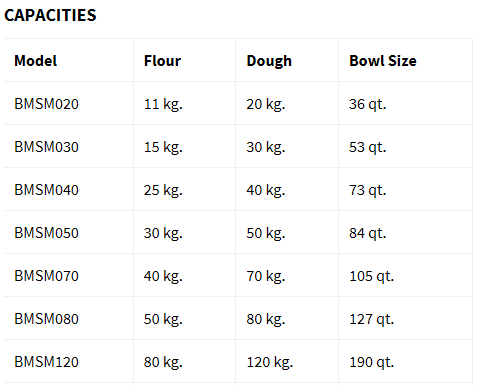Select the Flour column header
Viewport: 479px width, 386px height.
tap(162, 61)
